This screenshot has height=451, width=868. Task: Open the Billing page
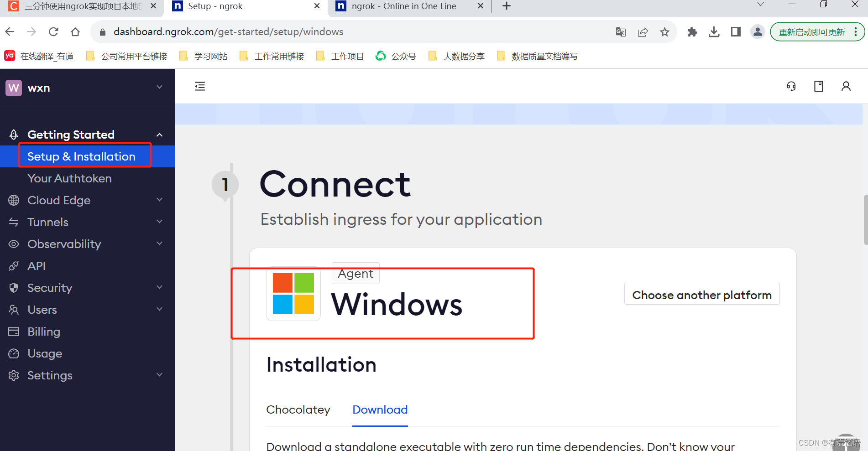click(44, 332)
